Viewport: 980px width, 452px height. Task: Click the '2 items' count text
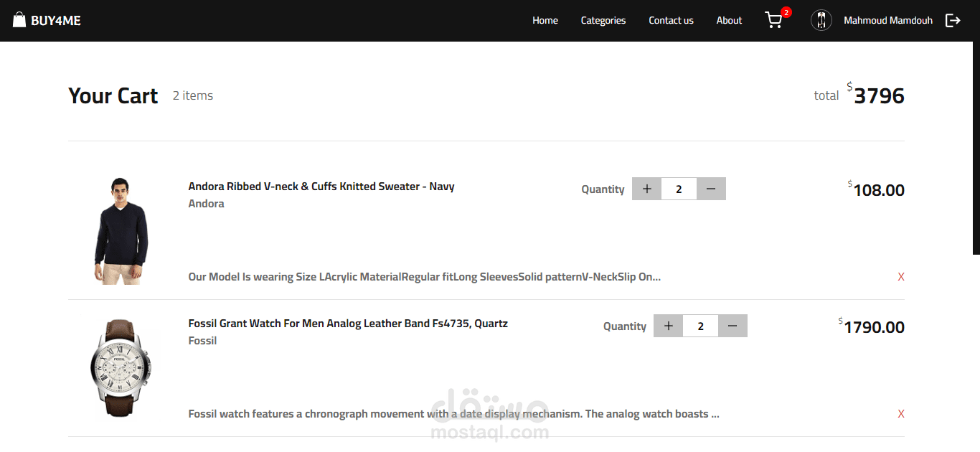tap(193, 95)
